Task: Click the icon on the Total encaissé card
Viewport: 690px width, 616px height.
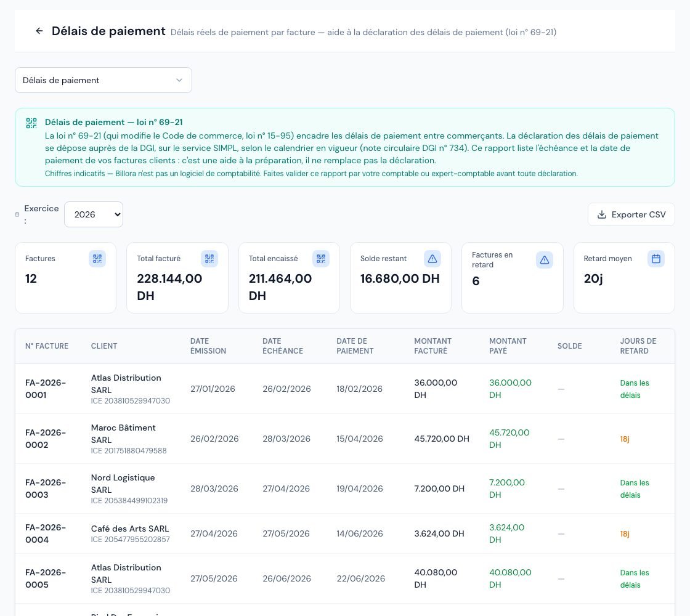Action: coord(321,259)
